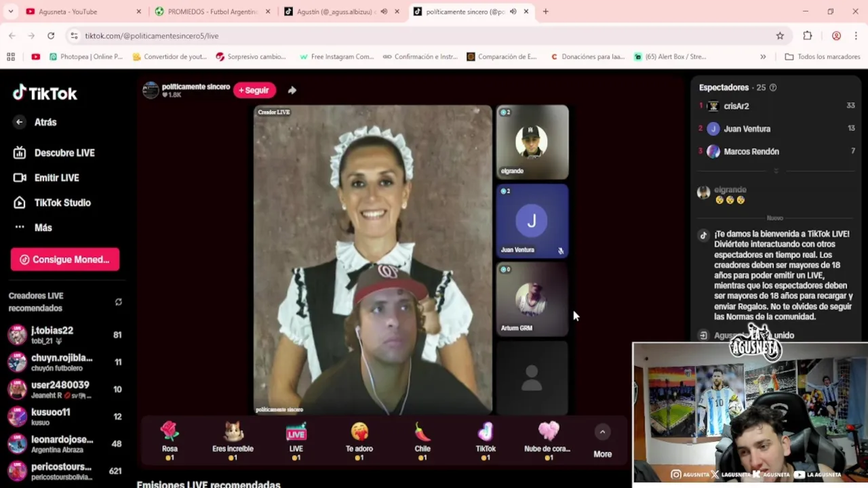The height and width of the screenshot is (488, 868).
Task: Open browser profile avatar
Action: 836,36
